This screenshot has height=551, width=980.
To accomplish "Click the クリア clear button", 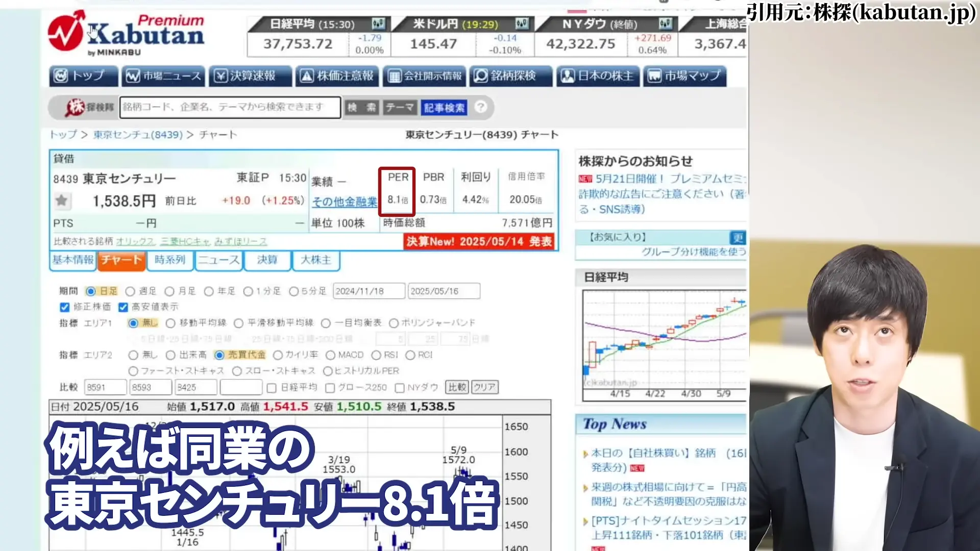I will 484,387.
